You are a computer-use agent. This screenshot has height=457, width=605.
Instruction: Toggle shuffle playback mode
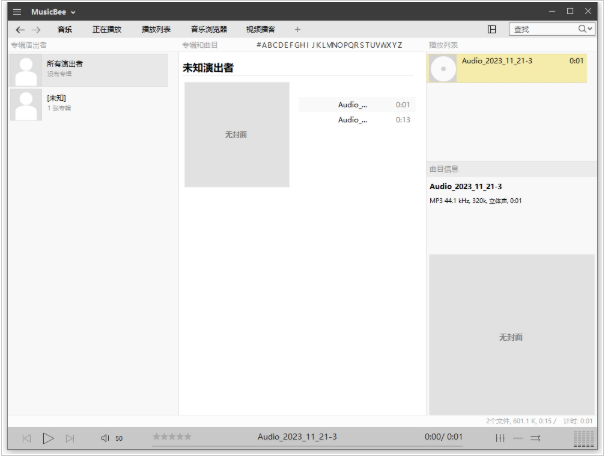(x=518, y=438)
